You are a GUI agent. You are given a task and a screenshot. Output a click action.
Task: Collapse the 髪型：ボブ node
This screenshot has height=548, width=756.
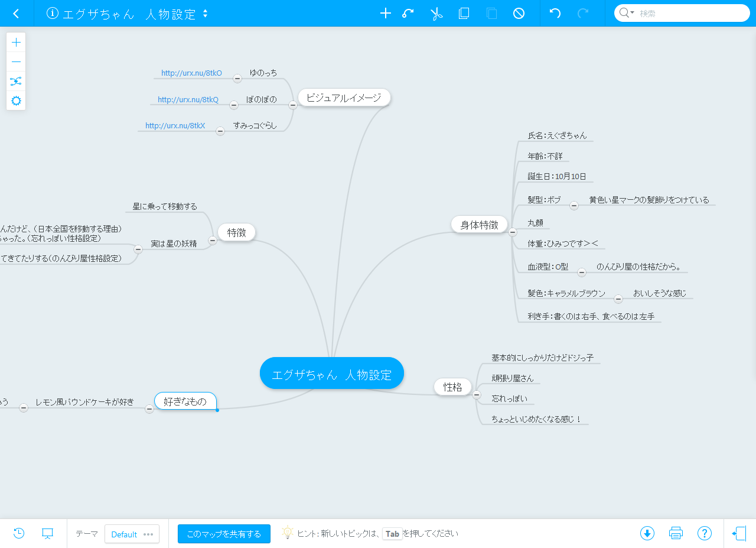tap(574, 206)
